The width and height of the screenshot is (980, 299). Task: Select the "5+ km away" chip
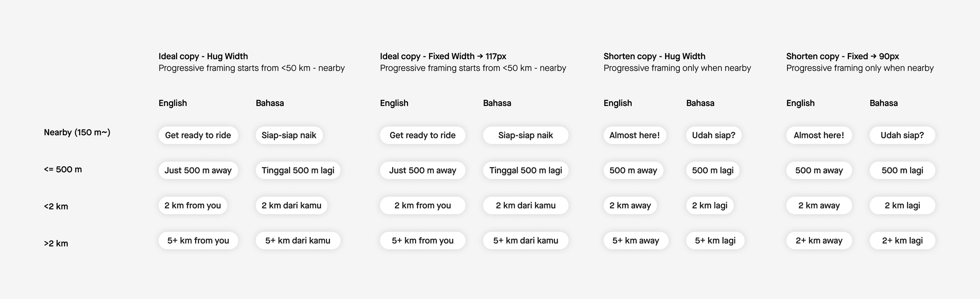pyautogui.click(x=635, y=241)
